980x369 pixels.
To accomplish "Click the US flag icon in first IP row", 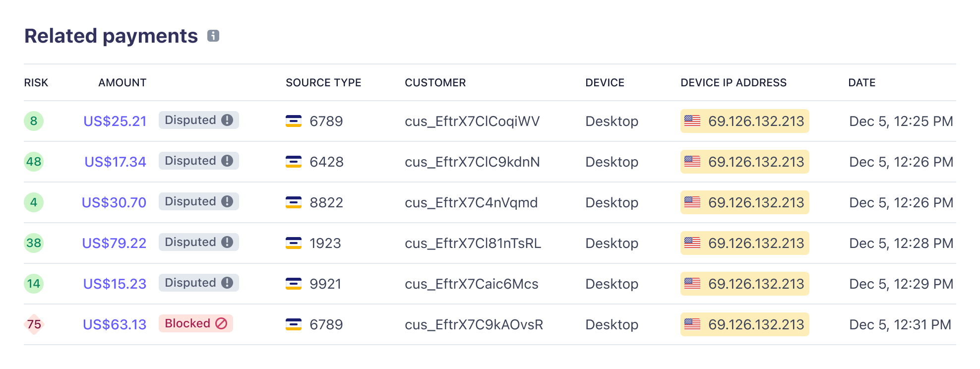I will (x=690, y=121).
